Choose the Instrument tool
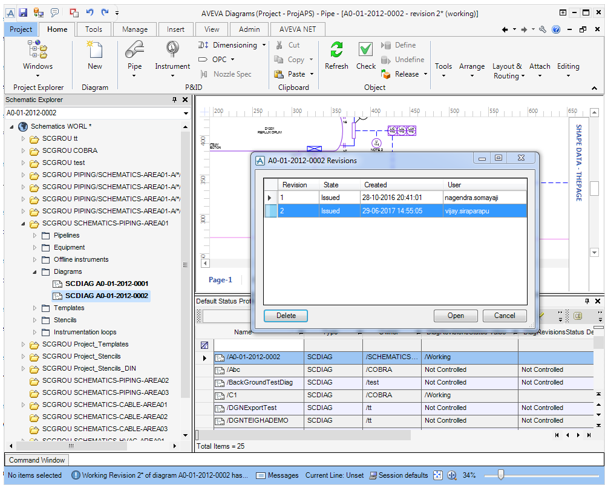Image resolution: width=609 pixels, height=487 pixels. pos(172,58)
